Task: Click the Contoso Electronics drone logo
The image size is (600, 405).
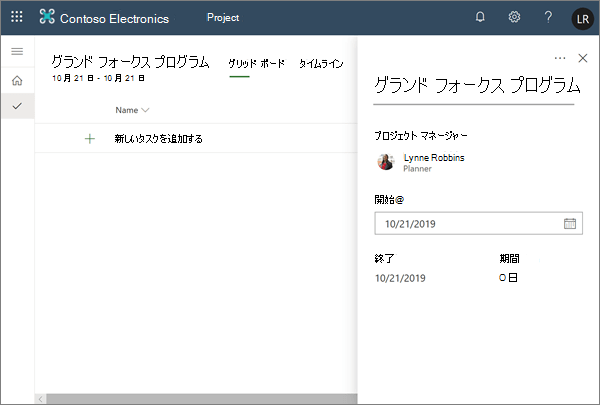Action: pyautogui.click(x=47, y=16)
